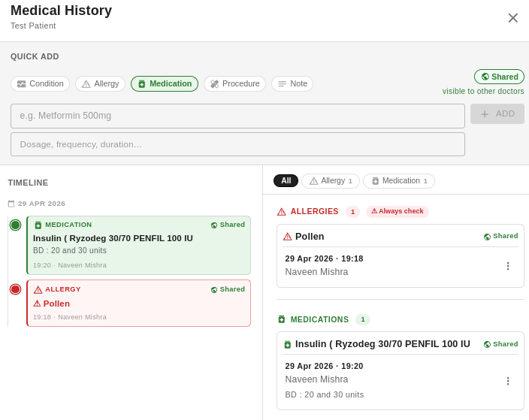Click '29 Apr 2026 · 19:20' timestamp
The image size is (529, 420).
[x=324, y=366]
